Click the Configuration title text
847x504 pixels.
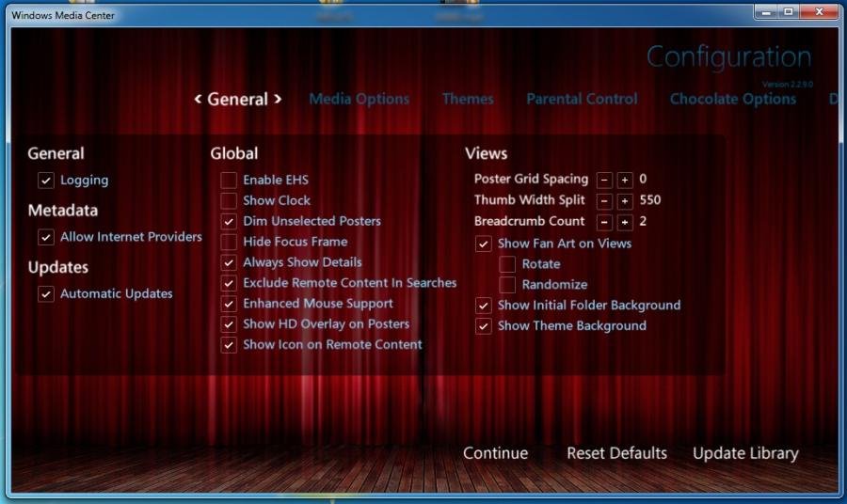729,57
